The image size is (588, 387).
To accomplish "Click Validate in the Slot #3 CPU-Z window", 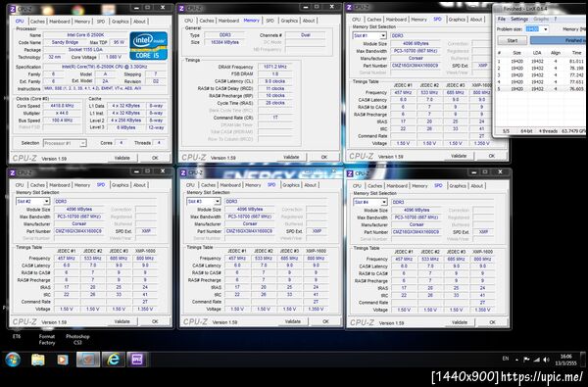I will [x=292, y=321].
